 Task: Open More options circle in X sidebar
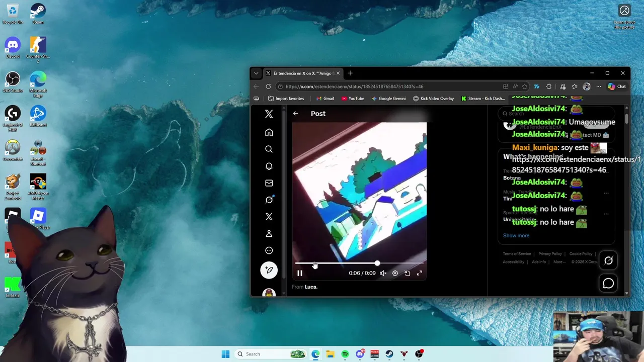click(x=269, y=250)
